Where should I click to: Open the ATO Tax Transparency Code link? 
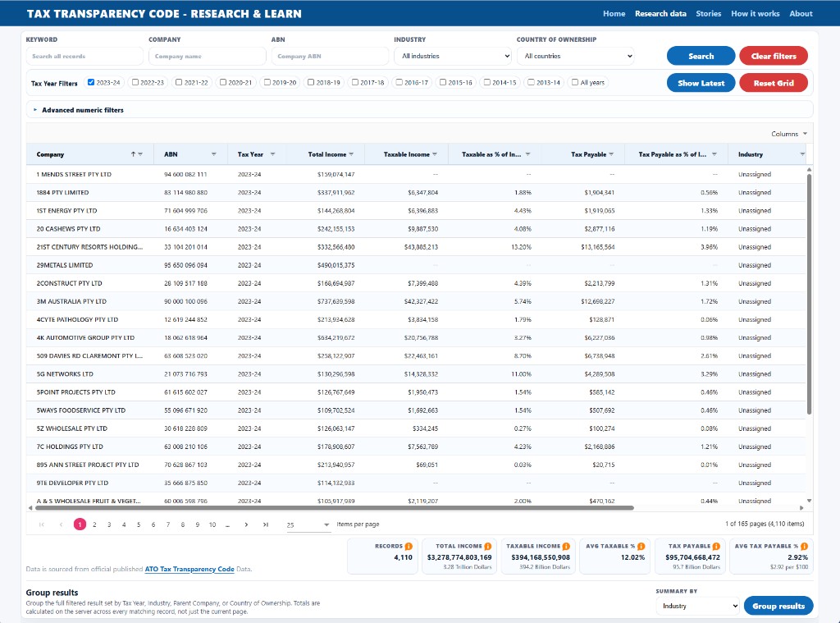(189, 569)
